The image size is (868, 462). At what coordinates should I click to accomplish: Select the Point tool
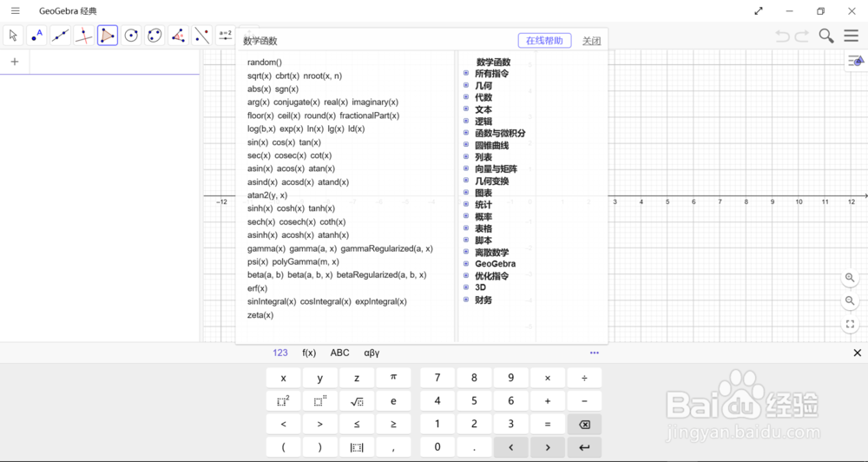click(36, 36)
